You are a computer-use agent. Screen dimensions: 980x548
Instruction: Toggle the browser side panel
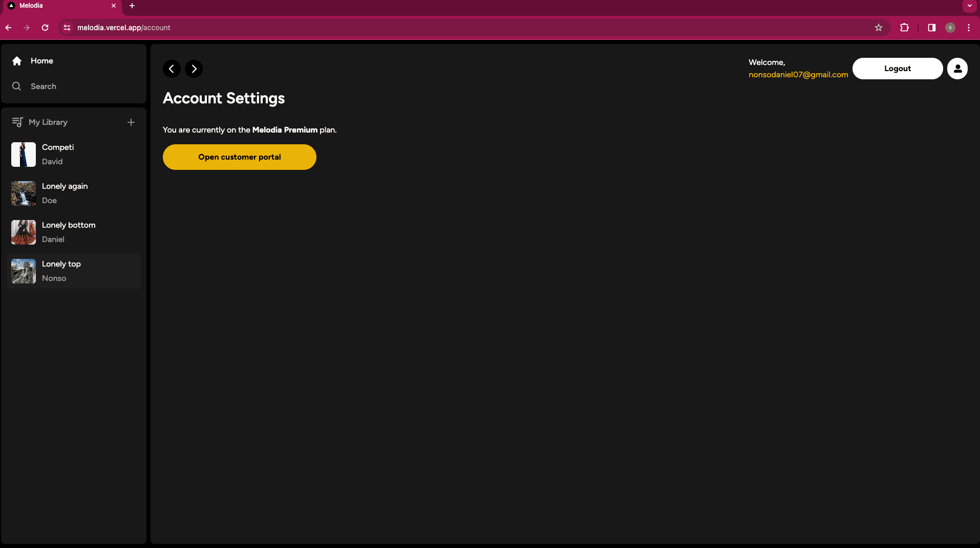[x=932, y=28]
